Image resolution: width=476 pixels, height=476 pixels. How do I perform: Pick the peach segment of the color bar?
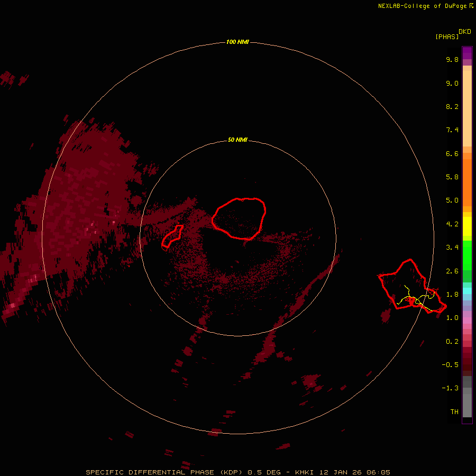click(x=467, y=108)
